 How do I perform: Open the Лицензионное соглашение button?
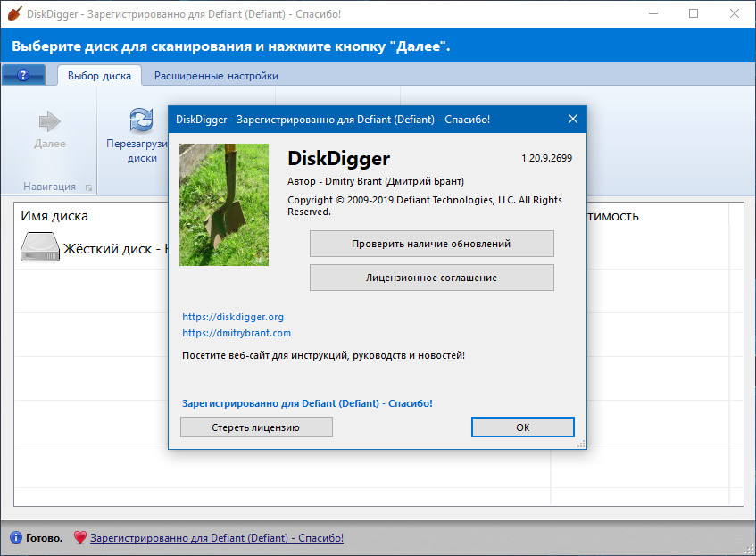[x=431, y=278]
